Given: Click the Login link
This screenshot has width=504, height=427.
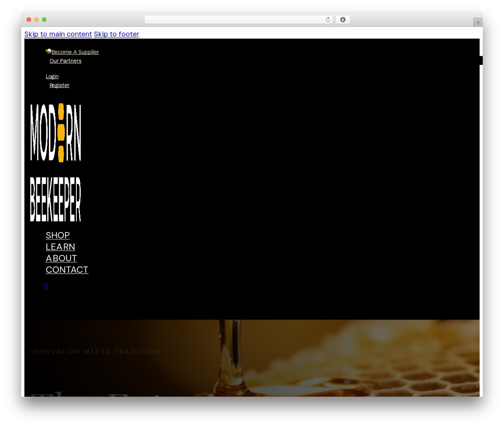Looking at the screenshot, I should [x=52, y=76].
